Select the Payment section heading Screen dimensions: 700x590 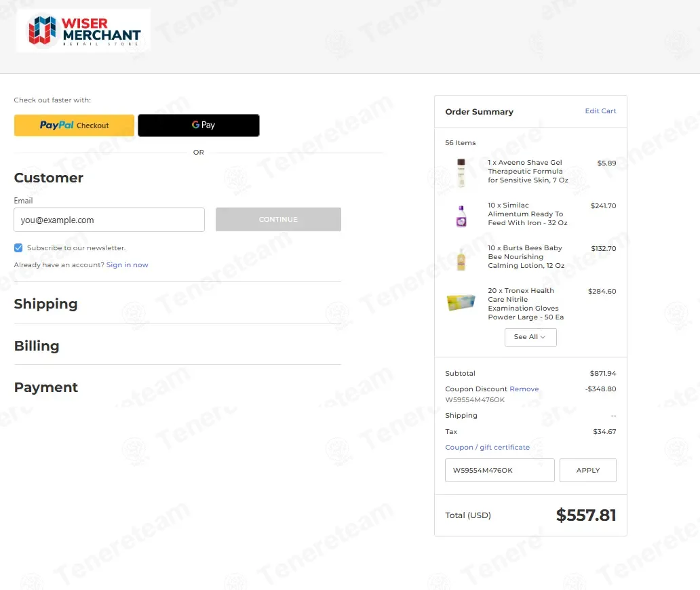pyautogui.click(x=46, y=387)
